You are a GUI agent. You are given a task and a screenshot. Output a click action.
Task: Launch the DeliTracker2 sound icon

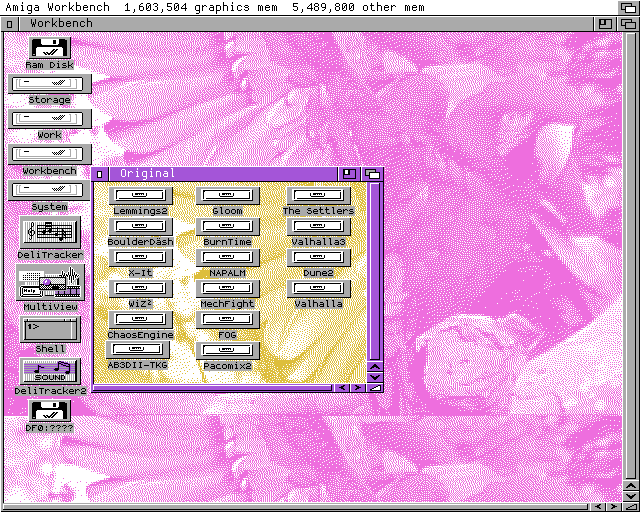coord(50,371)
